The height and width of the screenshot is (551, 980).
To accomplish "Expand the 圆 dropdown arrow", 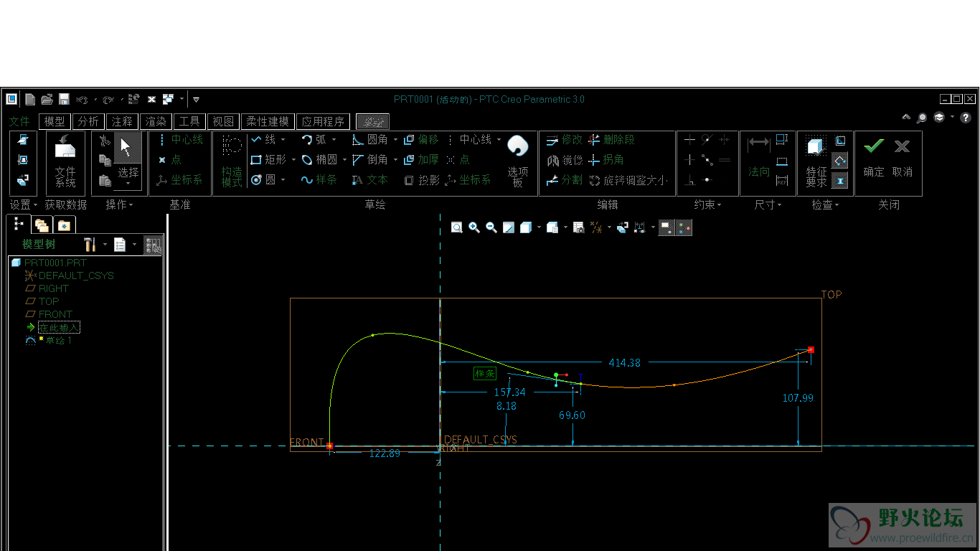I will tap(283, 180).
